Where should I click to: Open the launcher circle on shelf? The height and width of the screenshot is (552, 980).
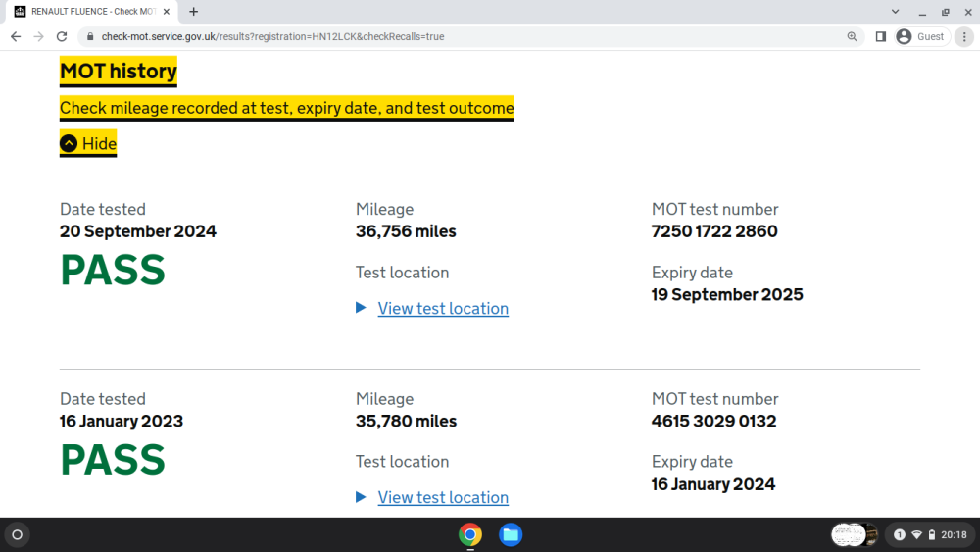point(18,534)
